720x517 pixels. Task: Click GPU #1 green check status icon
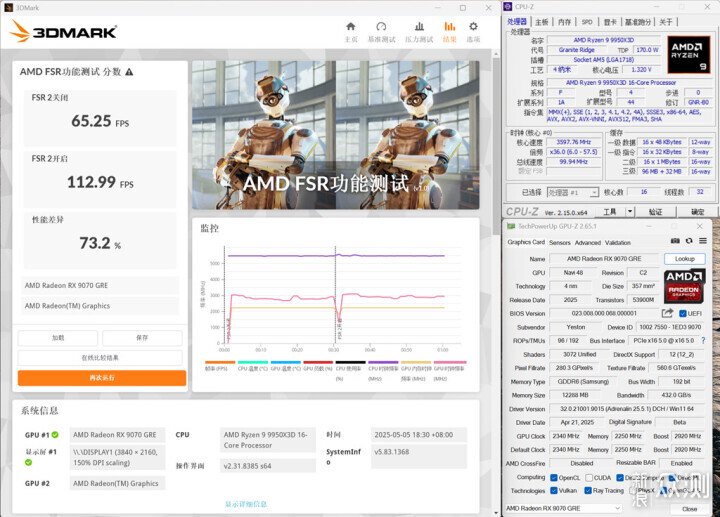55,435
